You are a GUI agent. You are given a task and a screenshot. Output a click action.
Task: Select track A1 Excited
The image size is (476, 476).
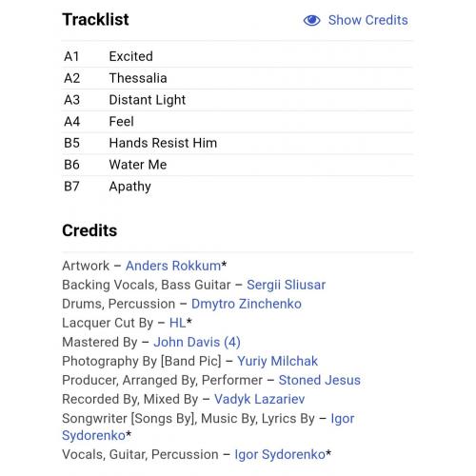(237, 56)
